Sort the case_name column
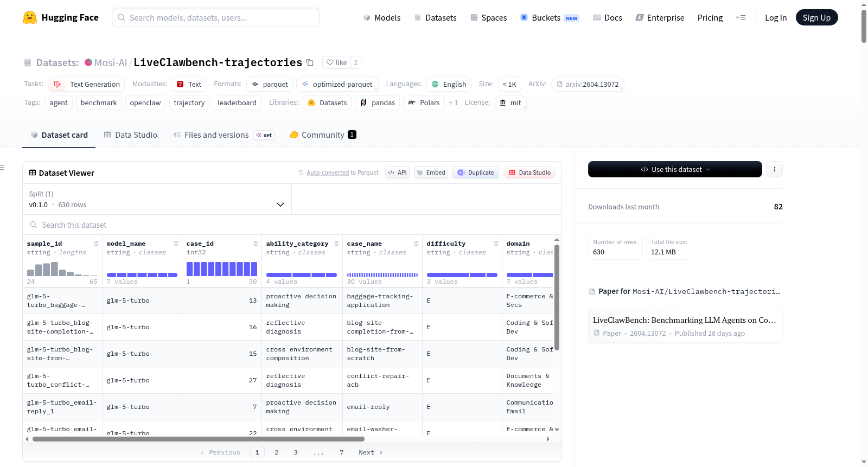 (416, 244)
